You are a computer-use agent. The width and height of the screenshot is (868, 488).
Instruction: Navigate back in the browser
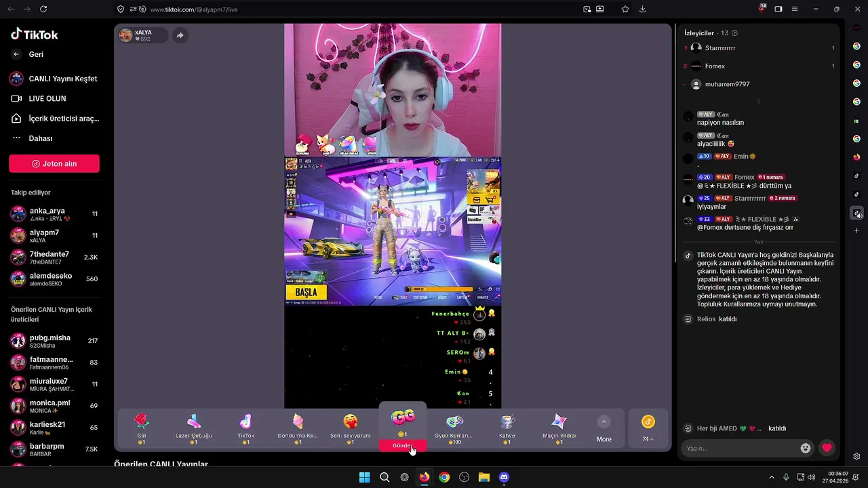pos(9,9)
